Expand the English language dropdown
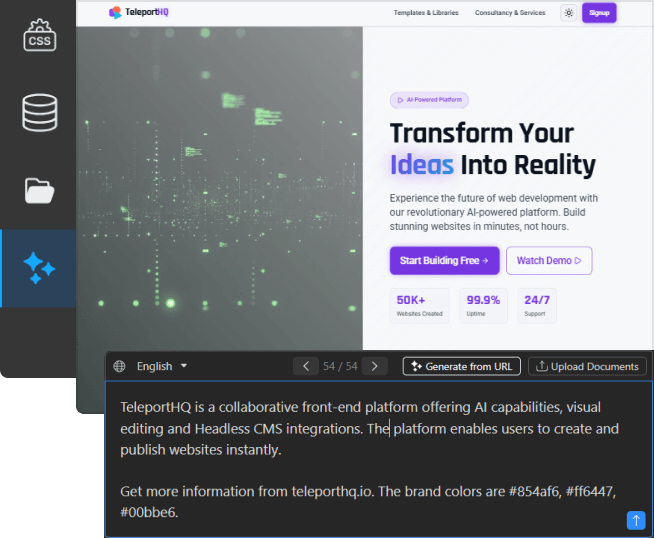This screenshot has width=654, height=538. tap(162, 366)
